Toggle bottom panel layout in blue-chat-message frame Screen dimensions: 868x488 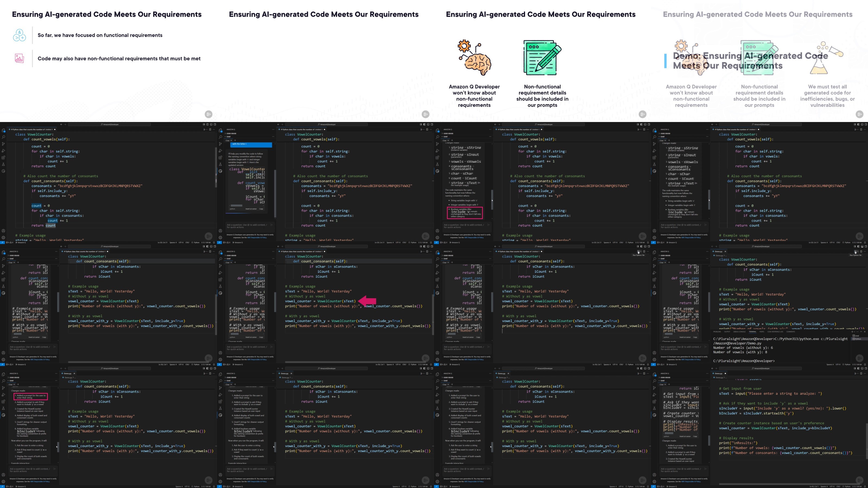coord(428,124)
